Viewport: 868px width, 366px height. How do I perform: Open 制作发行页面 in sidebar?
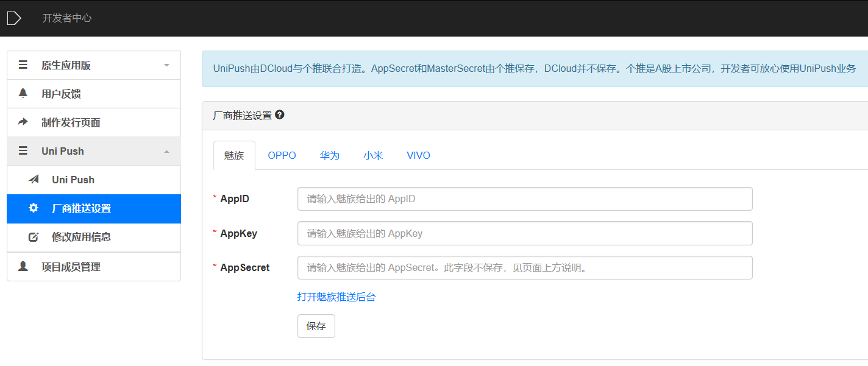click(94, 122)
